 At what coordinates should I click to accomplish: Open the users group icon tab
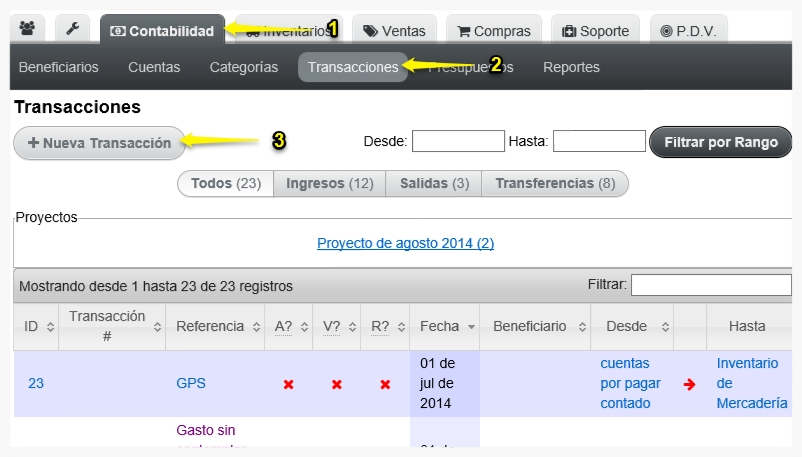27,29
